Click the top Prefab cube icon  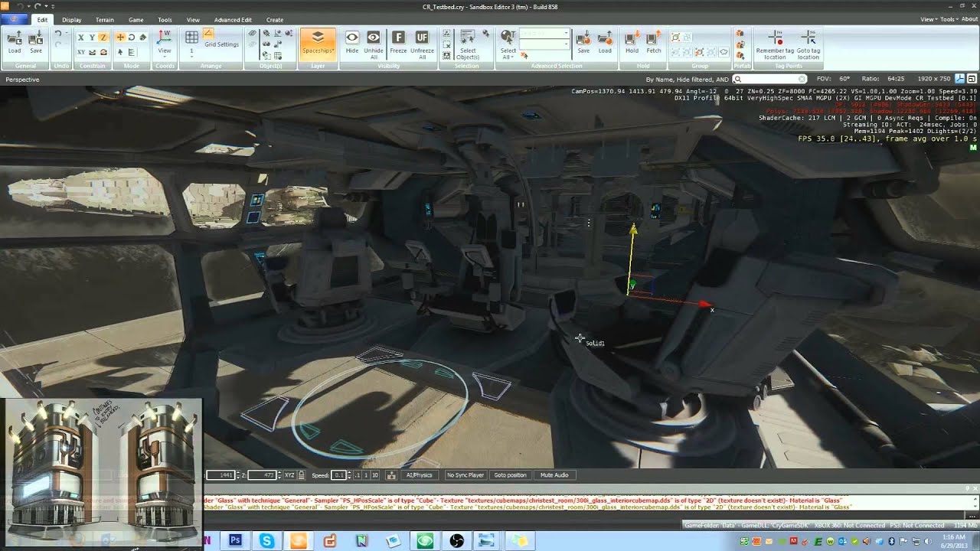pos(740,34)
